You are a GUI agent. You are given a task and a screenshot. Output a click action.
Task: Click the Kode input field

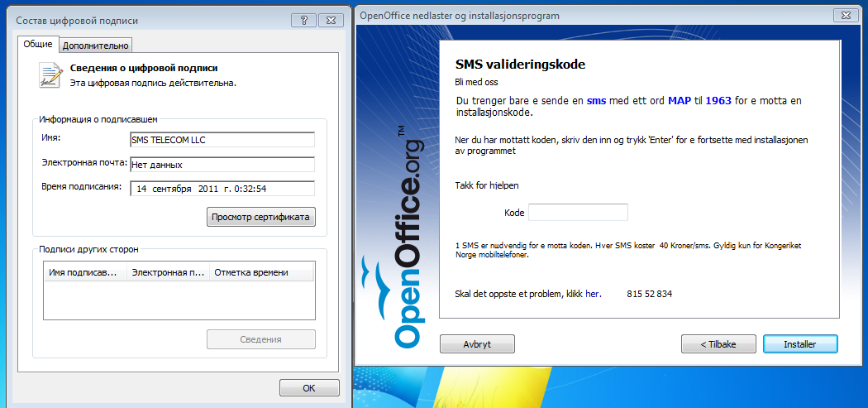click(578, 213)
